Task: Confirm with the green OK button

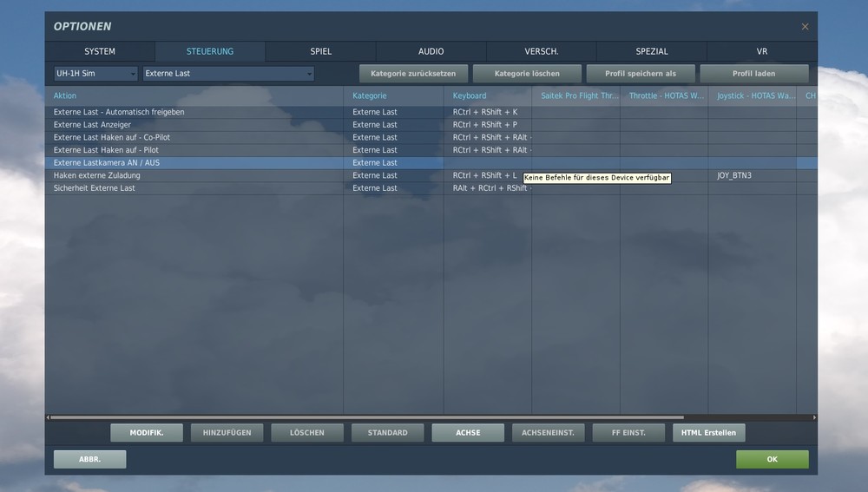Action: pyautogui.click(x=773, y=459)
